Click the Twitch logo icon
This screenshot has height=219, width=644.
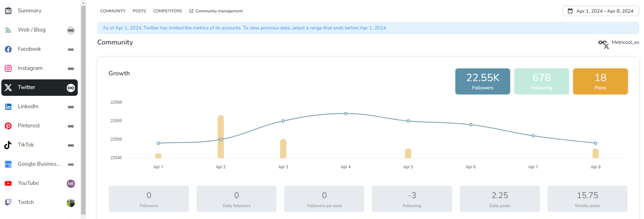(x=8, y=202)
